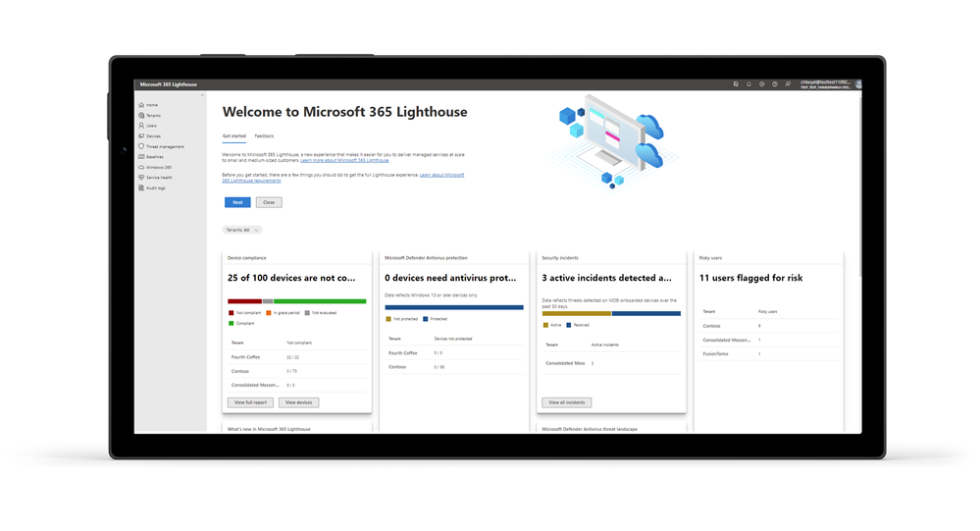Viewport: 980px width, 531px height.
Task: Click '25 of 100 devices are not co...' heading
Action: tap(291, 278)
